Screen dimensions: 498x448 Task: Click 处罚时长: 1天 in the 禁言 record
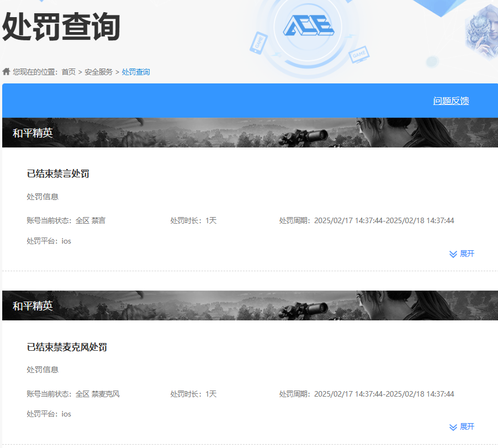click(193, 220)
